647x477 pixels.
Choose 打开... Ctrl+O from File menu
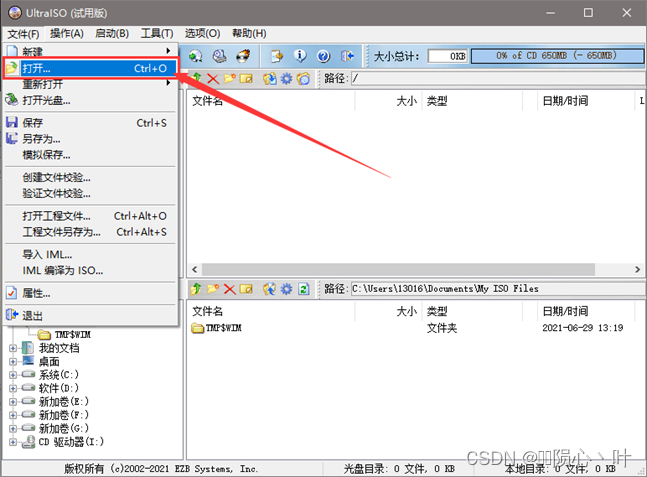pos(91,68)
